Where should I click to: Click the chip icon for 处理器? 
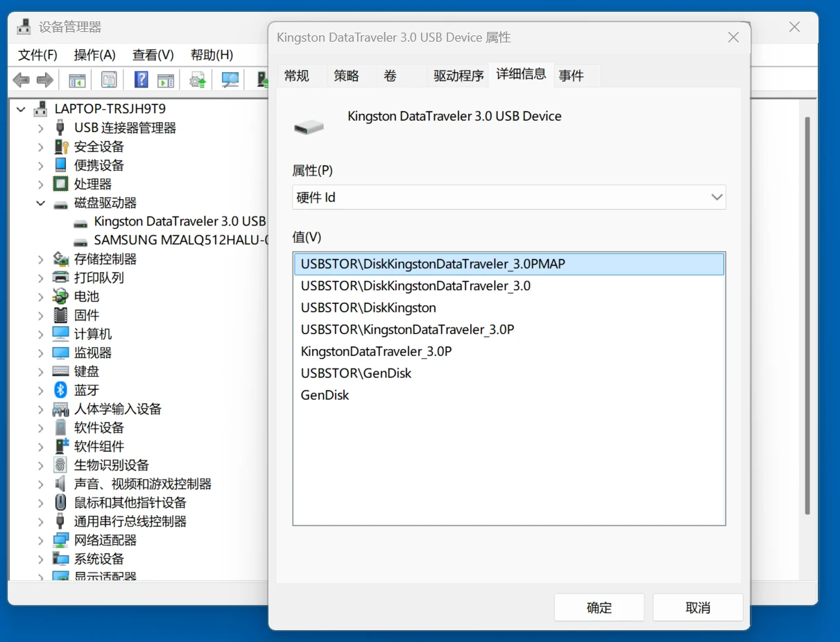(x=61, y=184)
